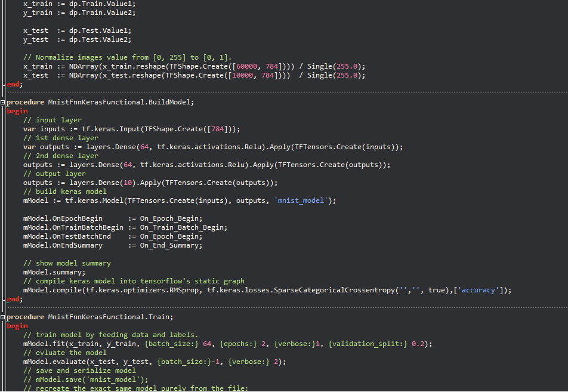
Task: Collapse the BuildModel procedure fold marker
Action: coord(2,103)
